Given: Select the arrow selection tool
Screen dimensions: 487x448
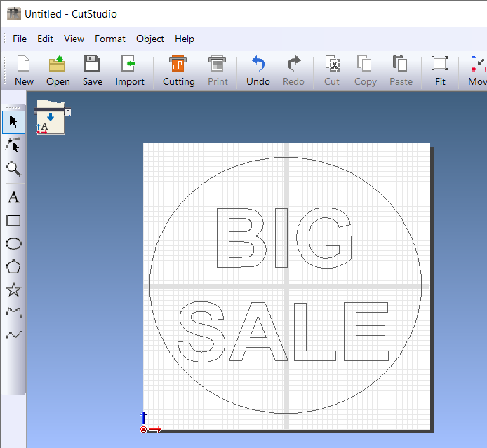Looking at the screenshot, I should click(13, 122).
